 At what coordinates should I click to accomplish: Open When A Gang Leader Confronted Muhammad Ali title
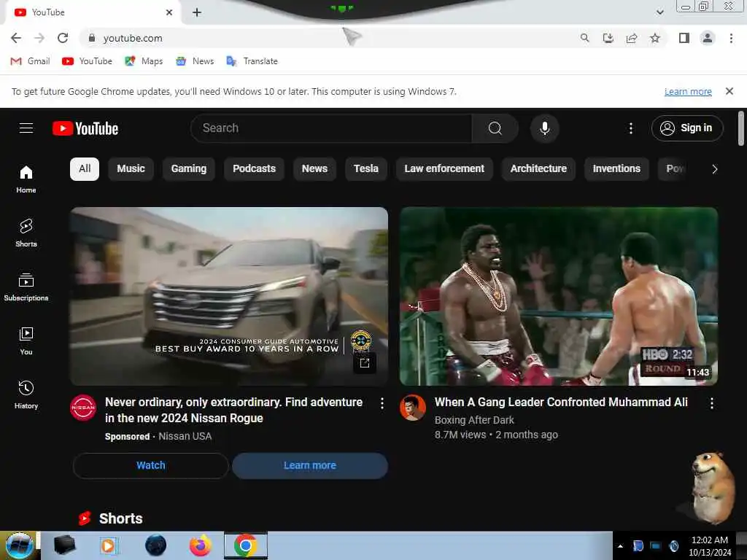pyautogui.click(x=561, y=402)
